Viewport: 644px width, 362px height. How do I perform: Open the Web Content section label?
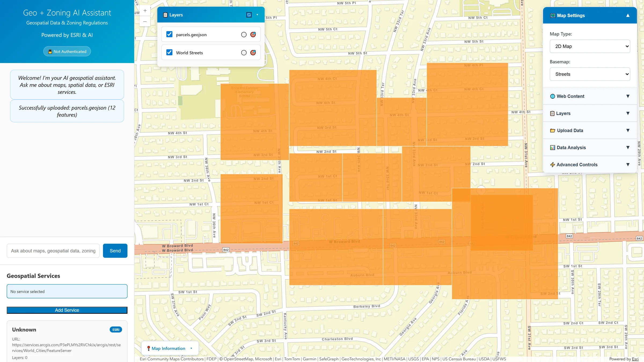570,96
